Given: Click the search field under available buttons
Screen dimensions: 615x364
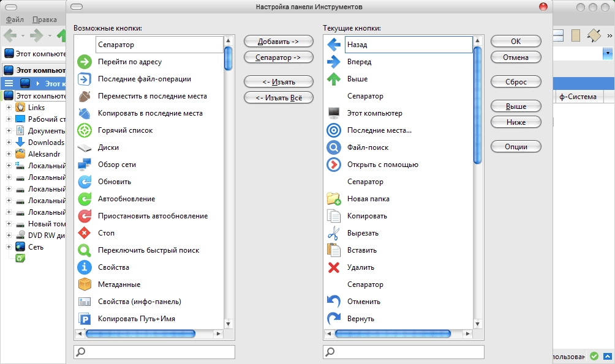Looking at the screenshot, I should [154, 352].
